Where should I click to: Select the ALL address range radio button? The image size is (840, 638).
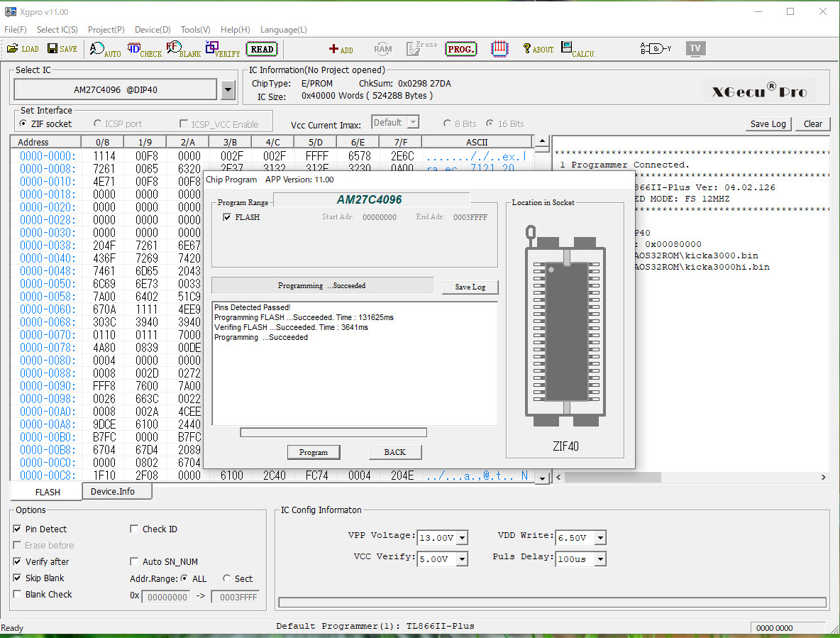click(184, 578)
